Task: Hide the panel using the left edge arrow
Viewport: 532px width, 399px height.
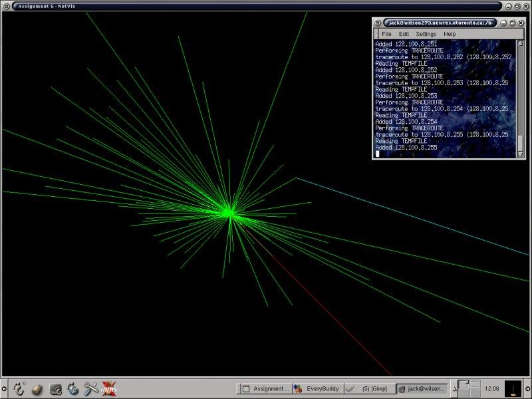Action: point(3,388)
